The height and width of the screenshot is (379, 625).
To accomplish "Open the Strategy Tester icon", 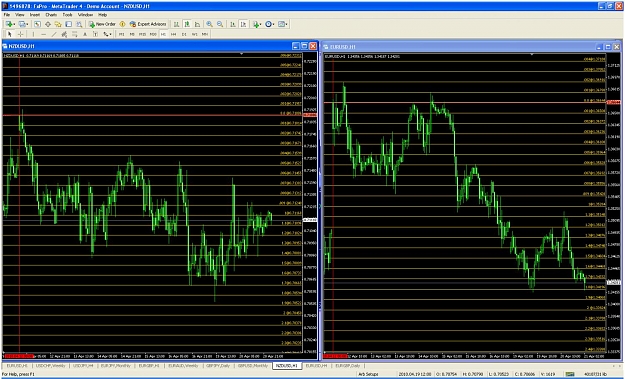I will click(79, 24).
